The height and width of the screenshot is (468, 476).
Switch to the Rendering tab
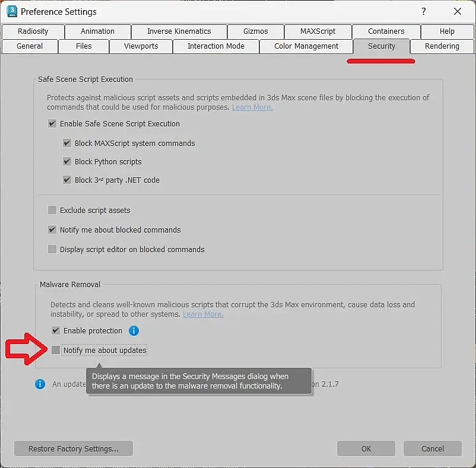click(x=442, y=46)
